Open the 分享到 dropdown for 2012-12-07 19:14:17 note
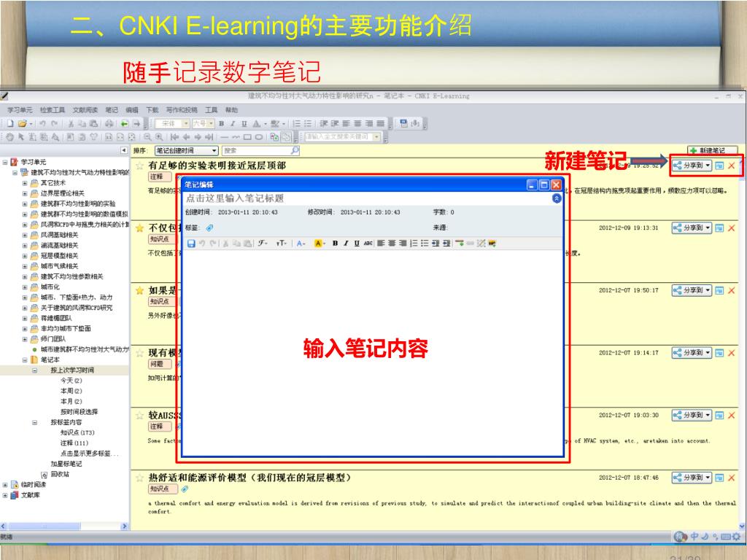The height and width of the screenshot is (560, 747). pyautogui.click(x=708, y=353)
